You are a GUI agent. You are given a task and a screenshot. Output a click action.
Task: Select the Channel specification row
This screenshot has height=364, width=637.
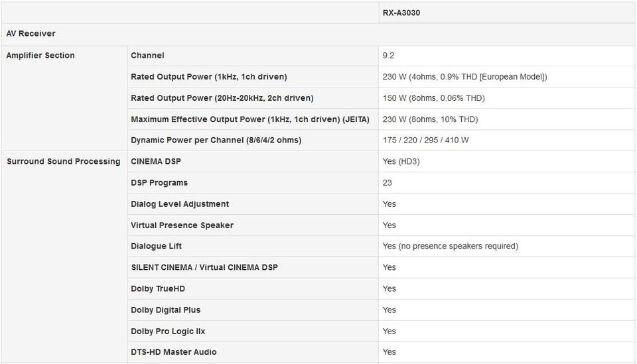click(147, 56)
